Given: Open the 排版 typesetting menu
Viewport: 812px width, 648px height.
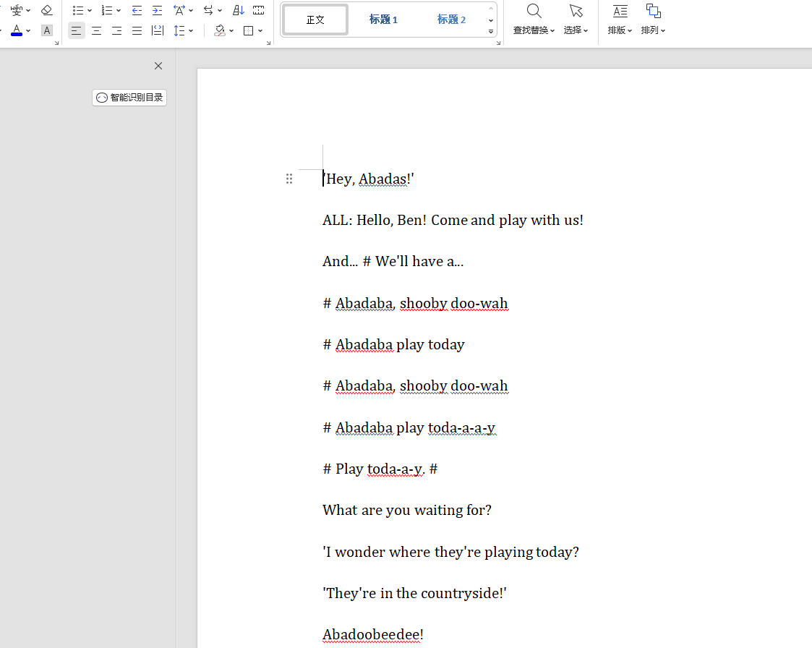Looking at the screenshot, I should pos(620,20).
